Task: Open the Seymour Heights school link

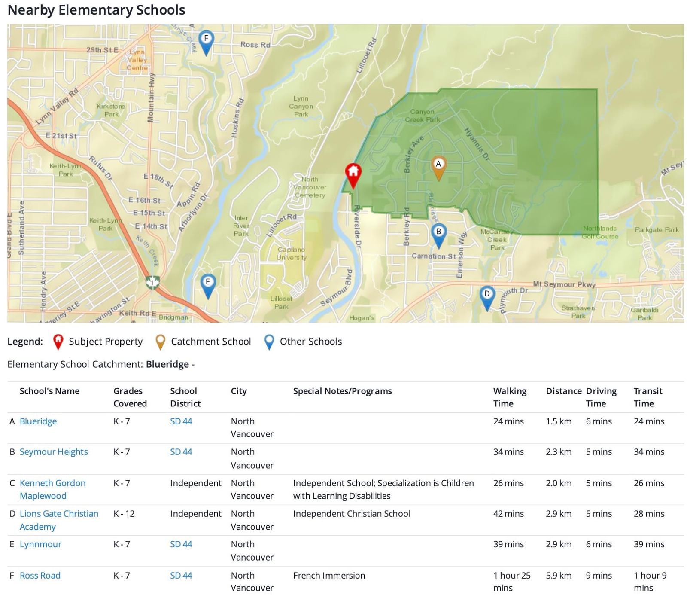Action: click(54, 452)
